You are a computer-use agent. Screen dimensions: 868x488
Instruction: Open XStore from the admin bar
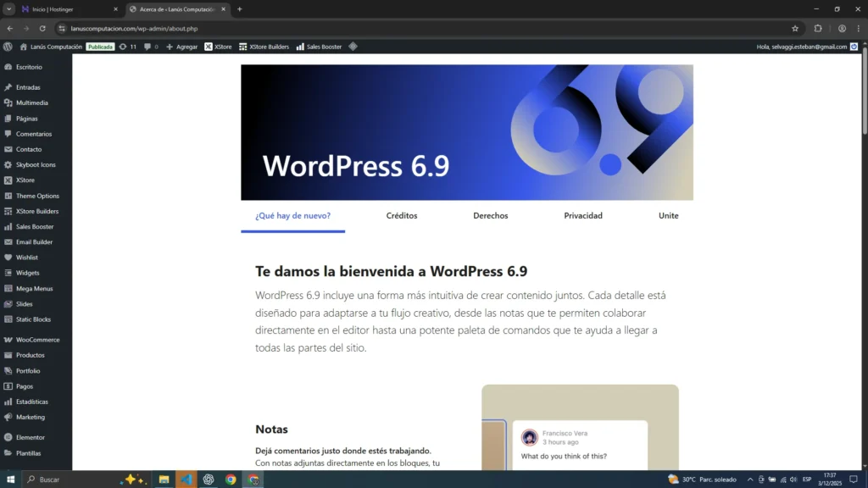click(x=218, y=47)
